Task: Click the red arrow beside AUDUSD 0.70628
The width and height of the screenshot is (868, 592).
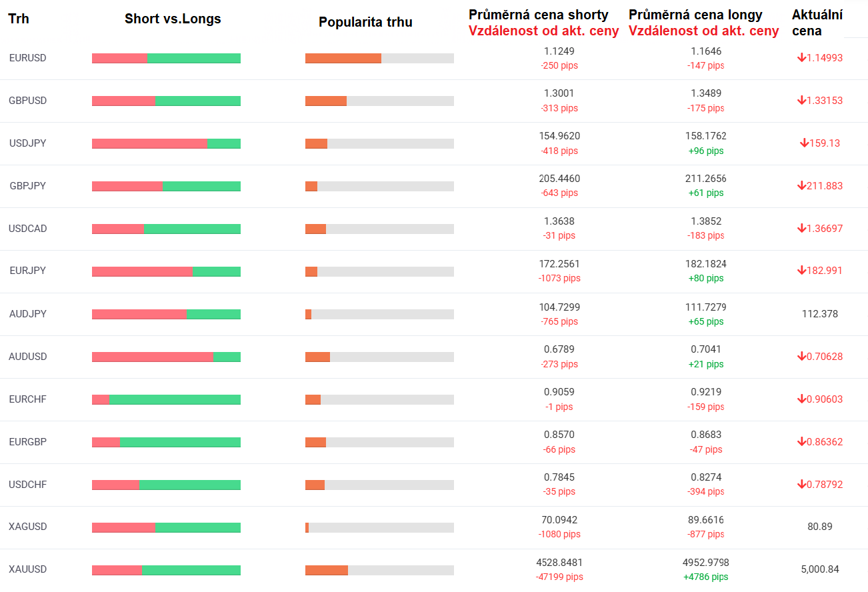Action: pyautogui.click(x=801, y=357)
